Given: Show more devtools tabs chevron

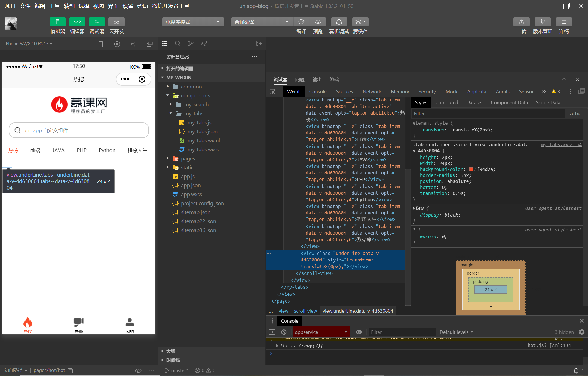Looking at the screenshot, I should click(544, 91).
